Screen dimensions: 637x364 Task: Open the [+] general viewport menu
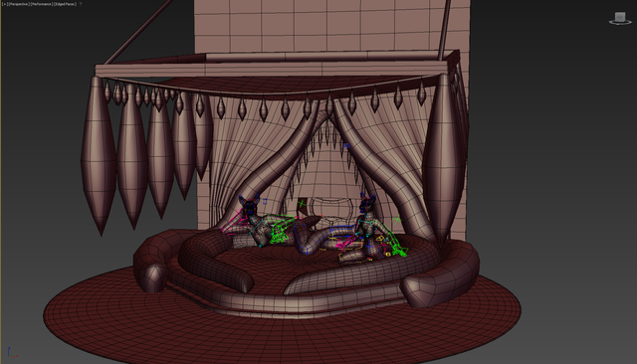(5, 4)
